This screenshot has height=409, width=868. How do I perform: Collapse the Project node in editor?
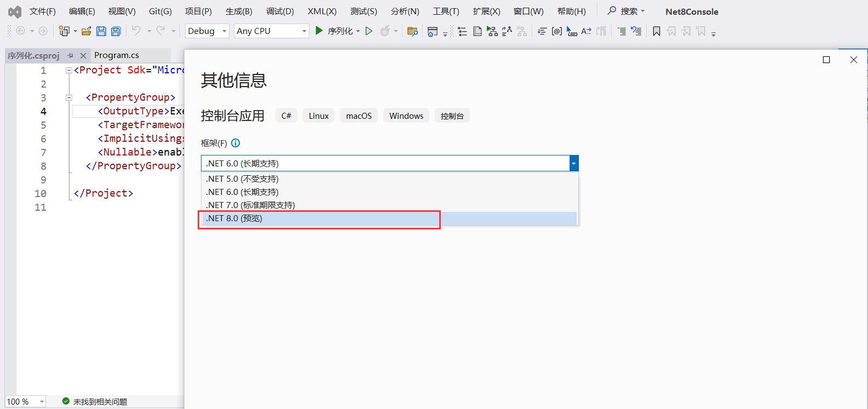click(69, 70)
